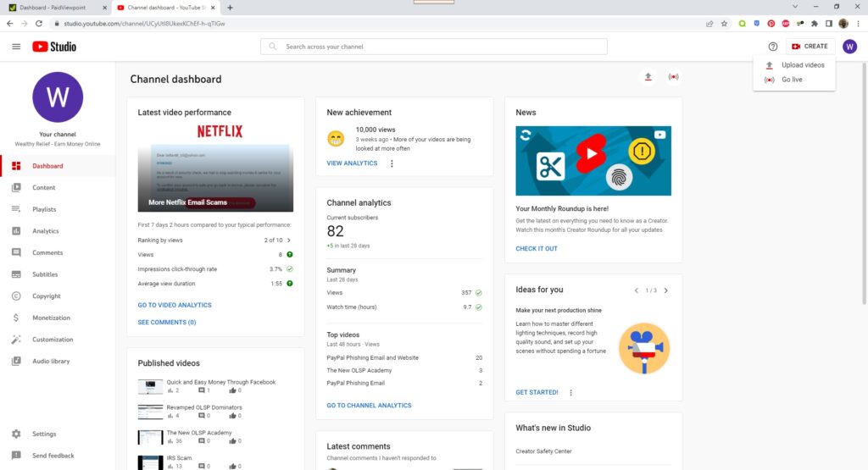
Task: Click GO TO VIDEO ANALYTICS link
Action: [x=175, y=305]
